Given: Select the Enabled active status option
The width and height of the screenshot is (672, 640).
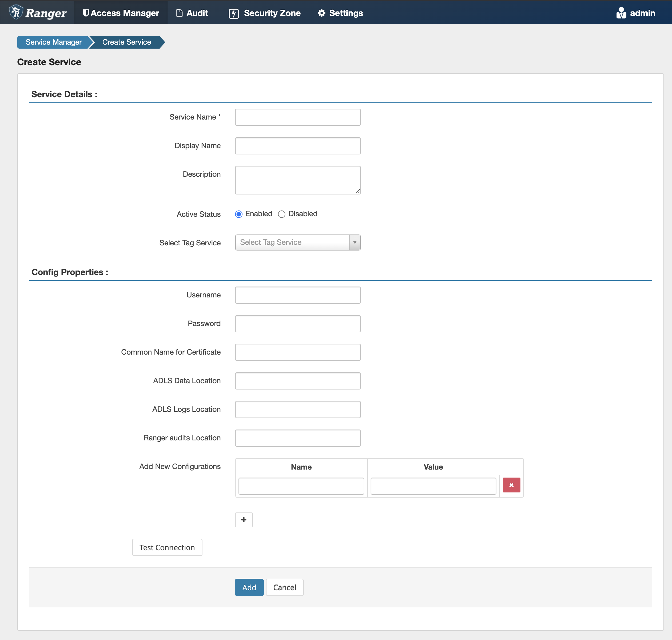Looking at the screenshot, I should click(x=239, y=214).
